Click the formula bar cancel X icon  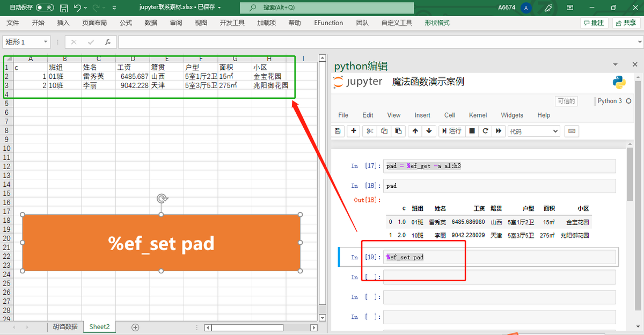[74, 42]
